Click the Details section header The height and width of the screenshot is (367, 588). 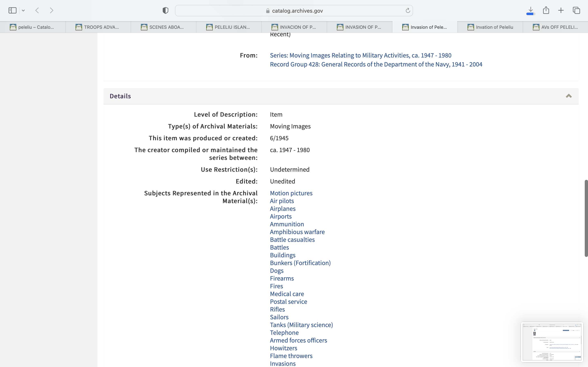click(x=120, y=96)
